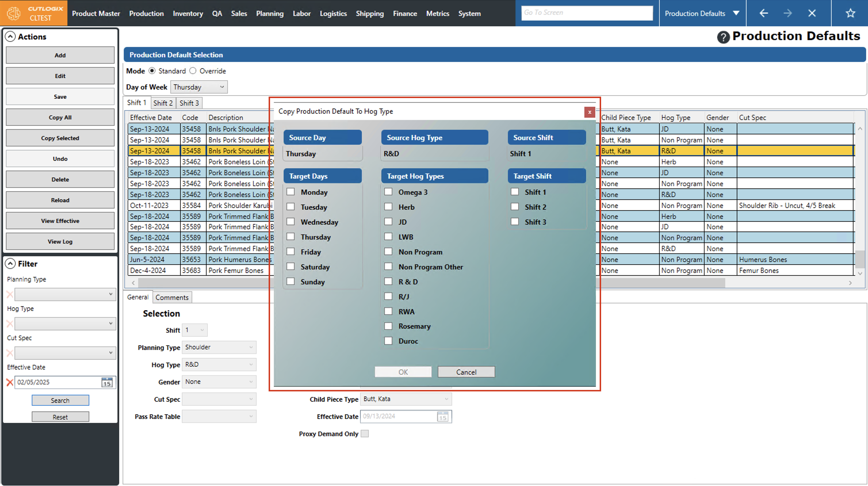Open the help question mark icon
Image resolution: width=868 pixels, height=486 pixels.
pyautogui.click(x=723, y=37)
